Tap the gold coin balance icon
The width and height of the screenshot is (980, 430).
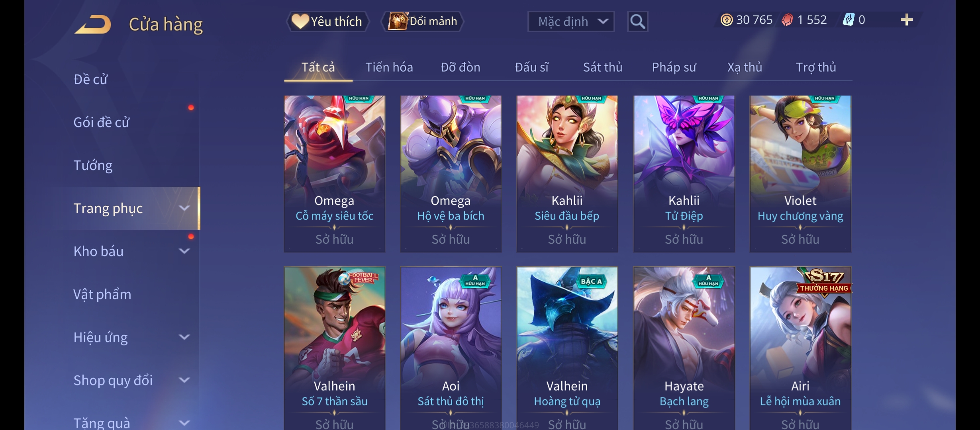tap(727, 20)
